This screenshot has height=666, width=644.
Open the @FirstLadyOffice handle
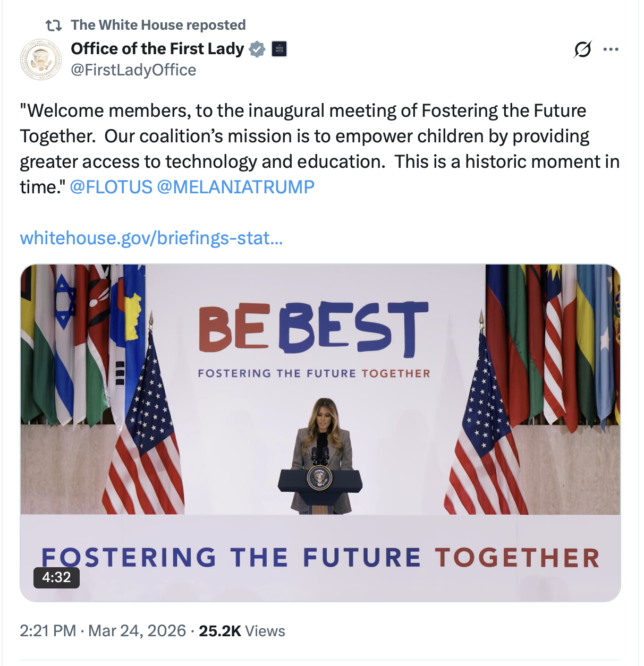[133, 70]
